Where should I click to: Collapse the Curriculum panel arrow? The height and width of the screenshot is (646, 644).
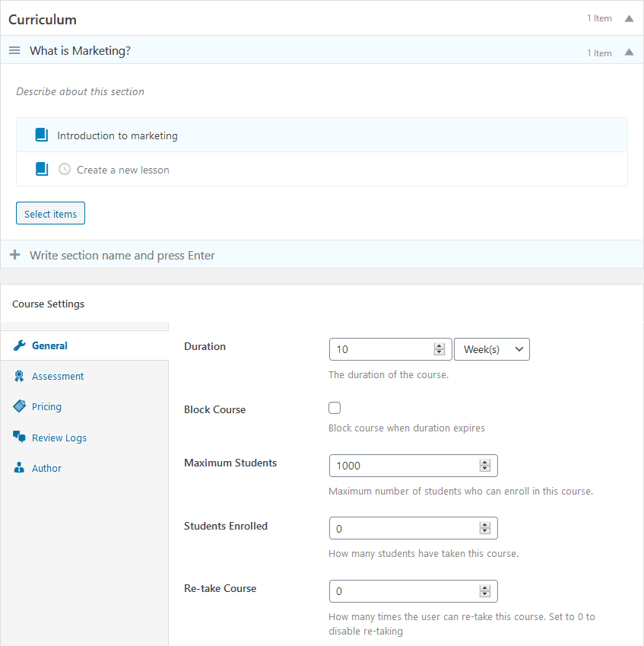[x=629, y=18]
